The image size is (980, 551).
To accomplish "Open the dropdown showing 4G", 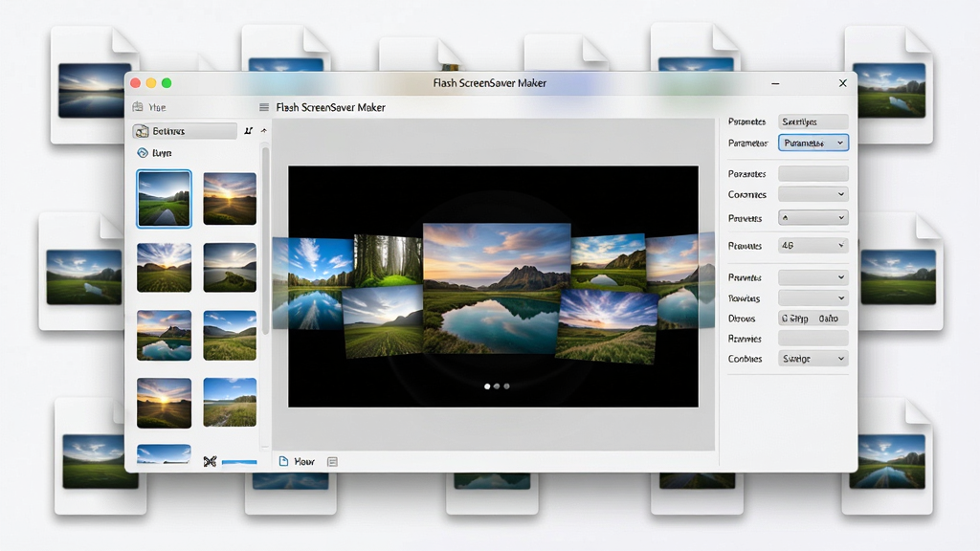I will 813,246.
